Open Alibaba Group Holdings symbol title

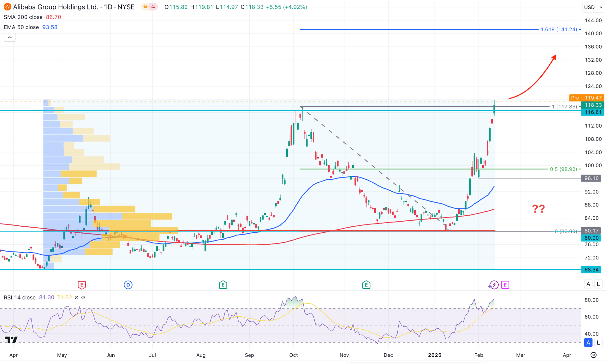[x=74, y=7]
